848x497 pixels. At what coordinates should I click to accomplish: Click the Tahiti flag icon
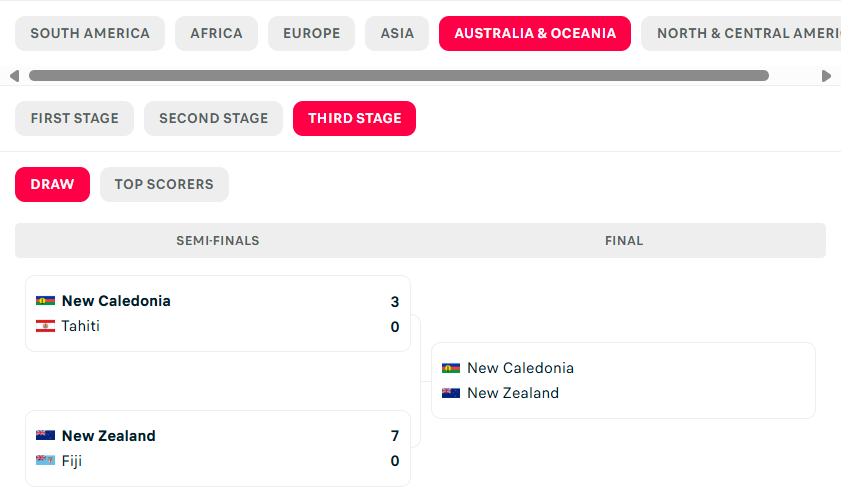tap(45, 326)
